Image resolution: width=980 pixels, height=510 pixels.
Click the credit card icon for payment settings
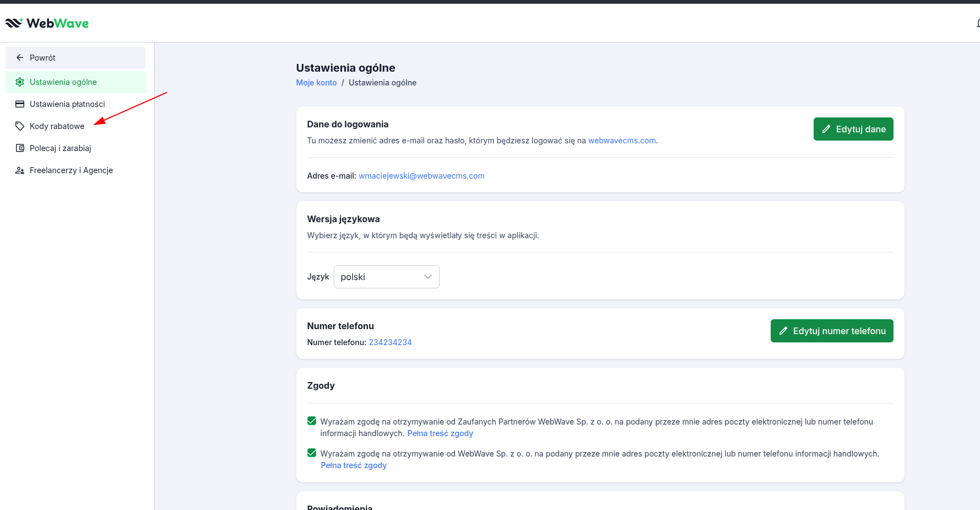pos(20,104)
